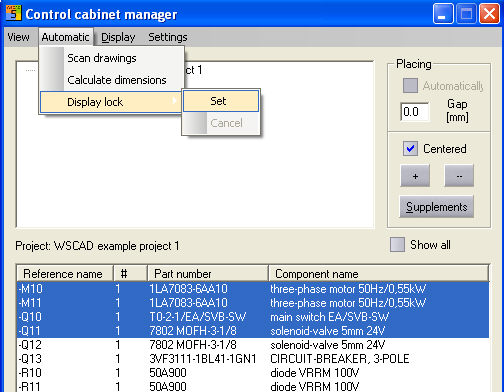Expand the Display lock submenu
Screen dimensions: 504x392
coord(112,102)
